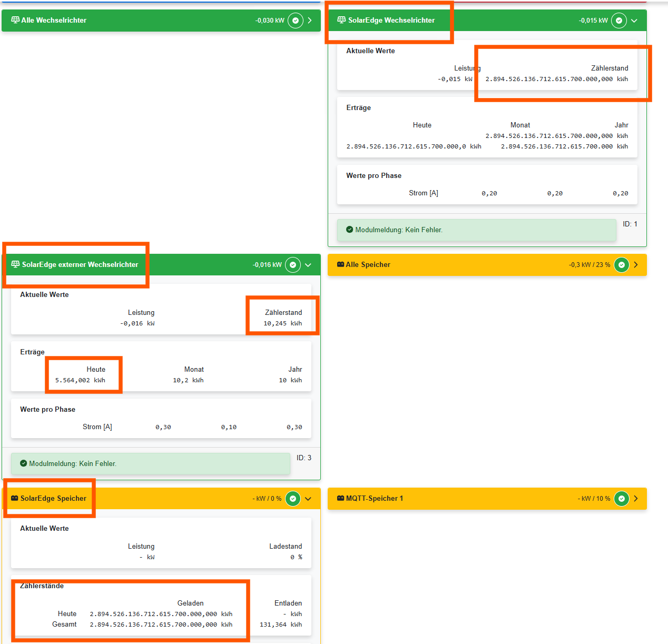Click status checkmark on Alle Wechselrichter header
Viewport: 668px width, 644px height.
point(296,21)
